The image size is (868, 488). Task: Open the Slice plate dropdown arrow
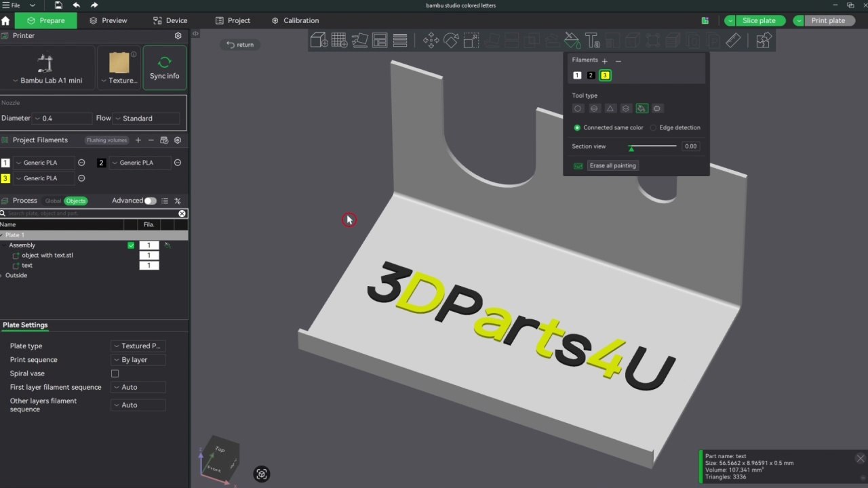(x=730, y=20)
